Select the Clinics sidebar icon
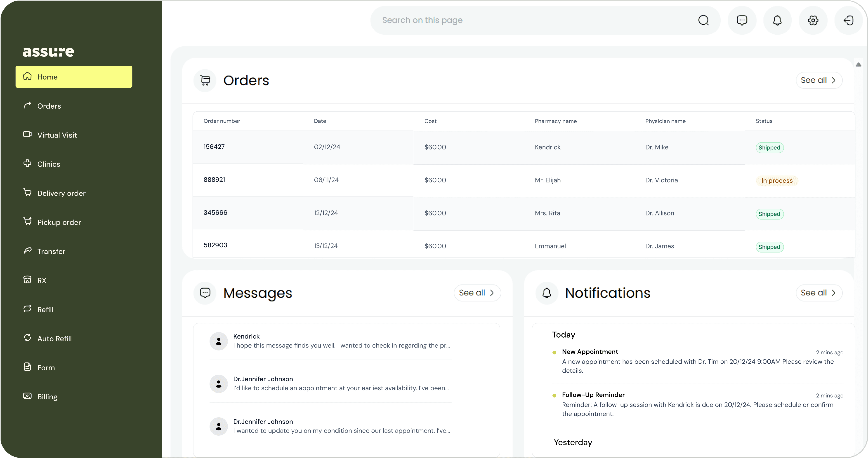Screen dimensions: 868x458 tap(27, 164)
